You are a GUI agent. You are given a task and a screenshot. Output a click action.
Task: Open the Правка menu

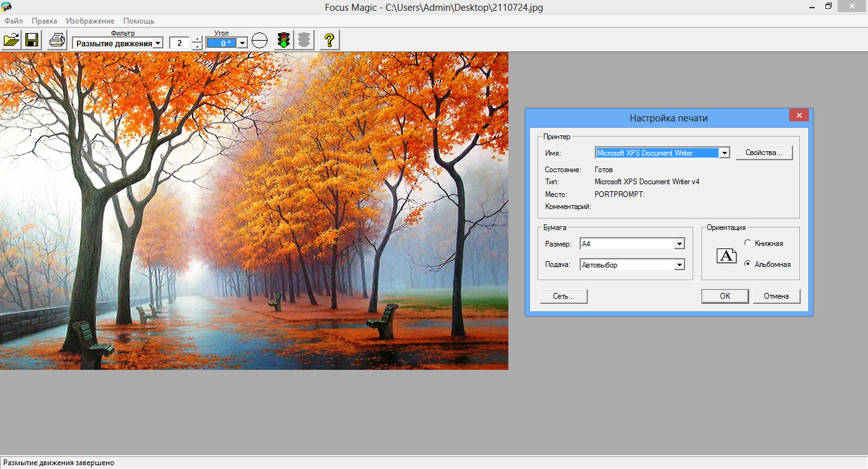point(44,21)
